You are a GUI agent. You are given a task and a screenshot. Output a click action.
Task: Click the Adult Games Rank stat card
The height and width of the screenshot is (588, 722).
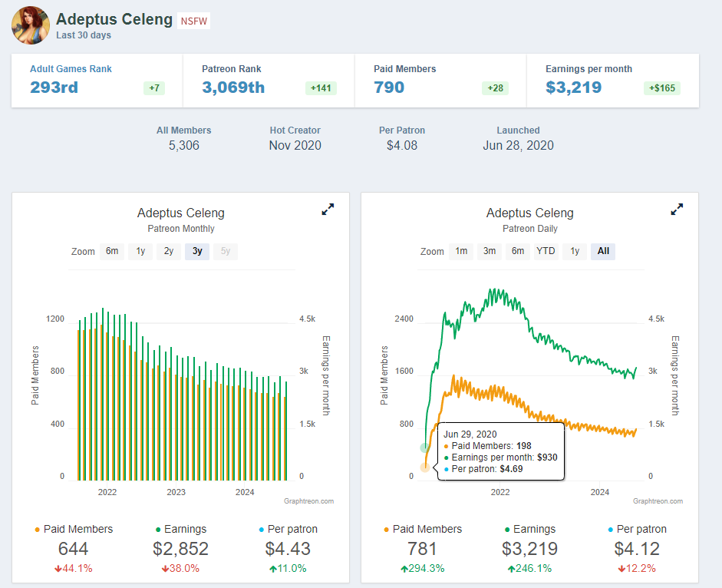(97, 80)
